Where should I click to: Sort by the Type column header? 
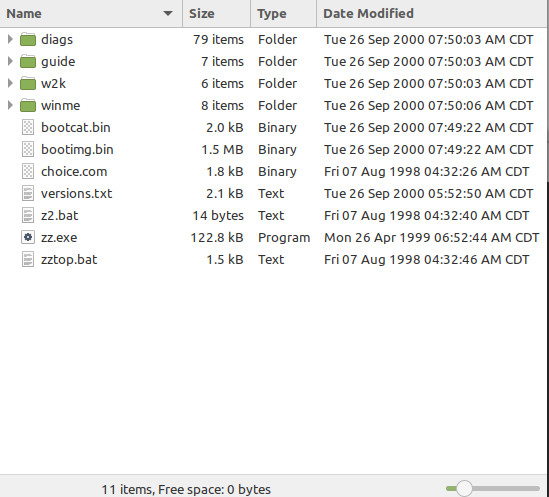[284, 14]
